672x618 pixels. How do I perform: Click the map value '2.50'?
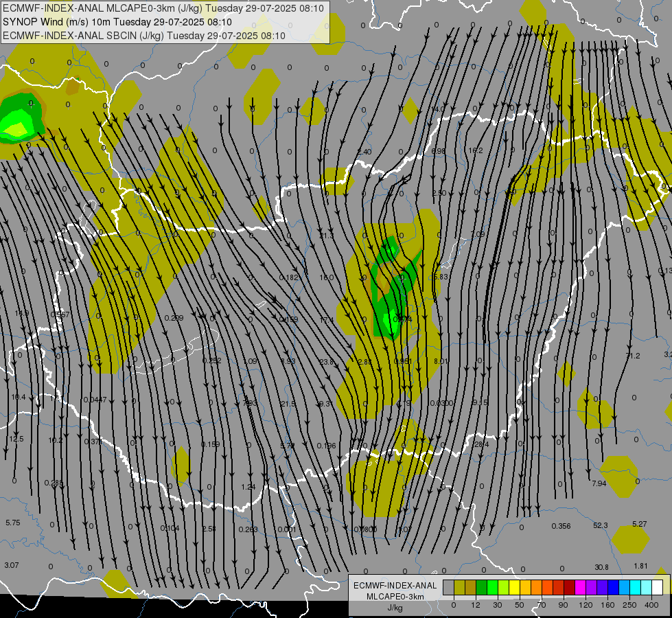tap(439, 193)
